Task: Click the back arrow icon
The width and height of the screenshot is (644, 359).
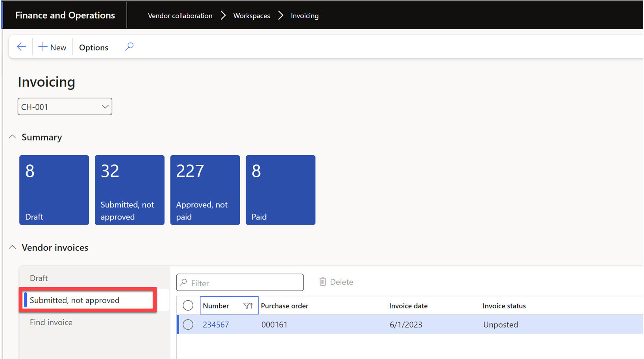Action: (21, 47)
